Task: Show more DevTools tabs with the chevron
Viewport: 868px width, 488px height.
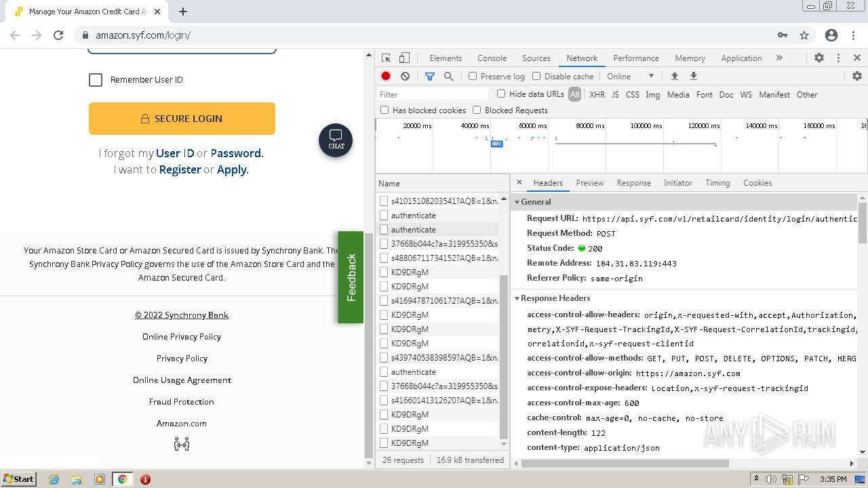Action: coord(779,58)
